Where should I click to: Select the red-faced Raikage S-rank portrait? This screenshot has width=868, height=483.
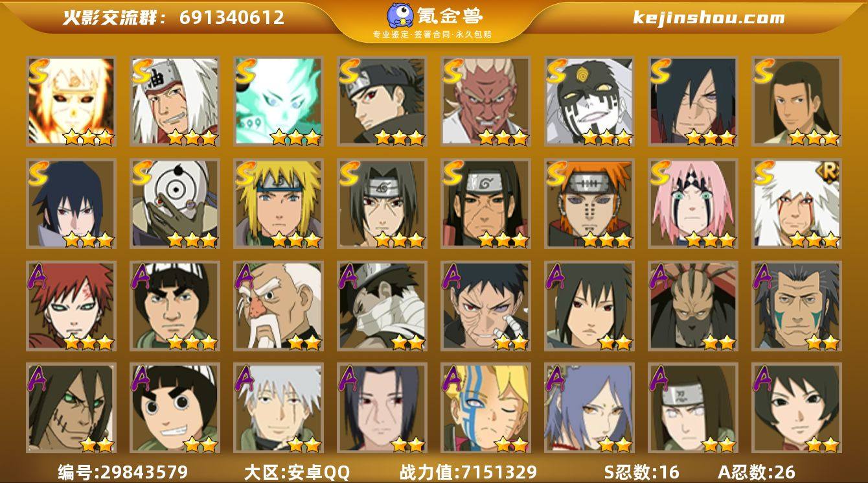[x=485, y=101]
